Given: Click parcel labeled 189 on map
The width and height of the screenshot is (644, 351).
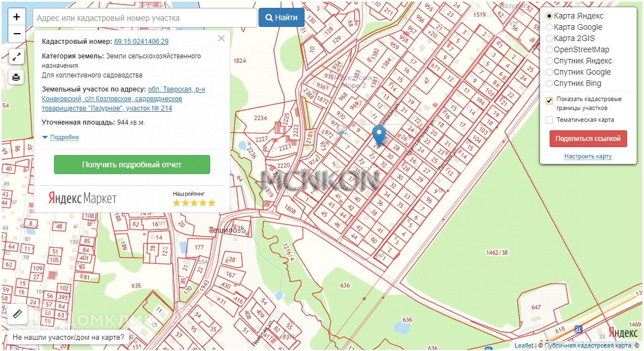Looking at the screenshot, I should [123, 245].
